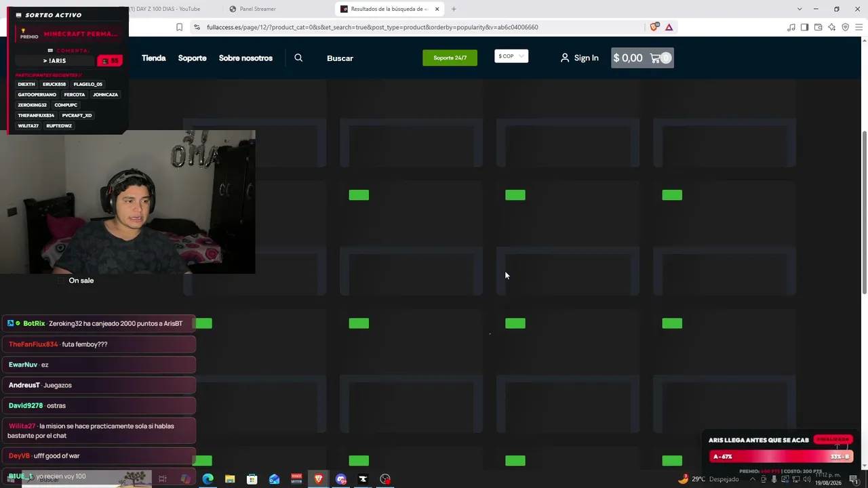
Task: Open Copilot from the taskbar
Action: pos(185,479)
